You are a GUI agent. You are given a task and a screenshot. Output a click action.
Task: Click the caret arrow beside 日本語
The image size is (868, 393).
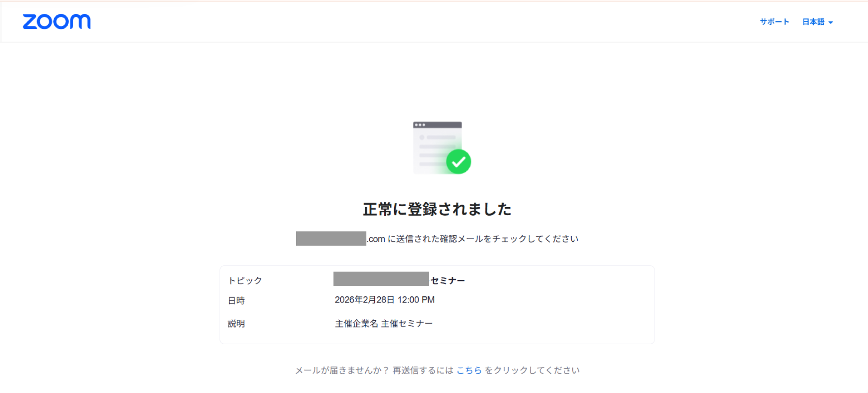coord(830,23)
